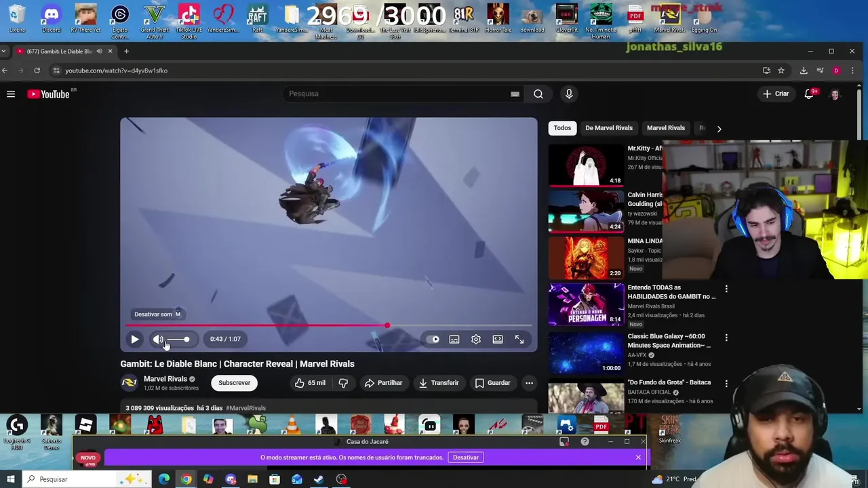Start voice search with microphone
Image resolution: width=868 pixels, height=488 pixels.
tap(569, 94)
